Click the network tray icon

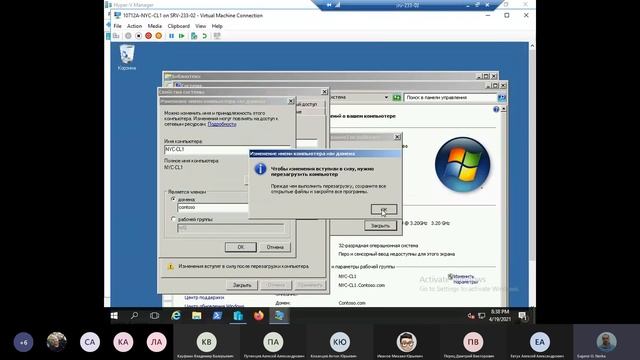[x=482, y=316]
